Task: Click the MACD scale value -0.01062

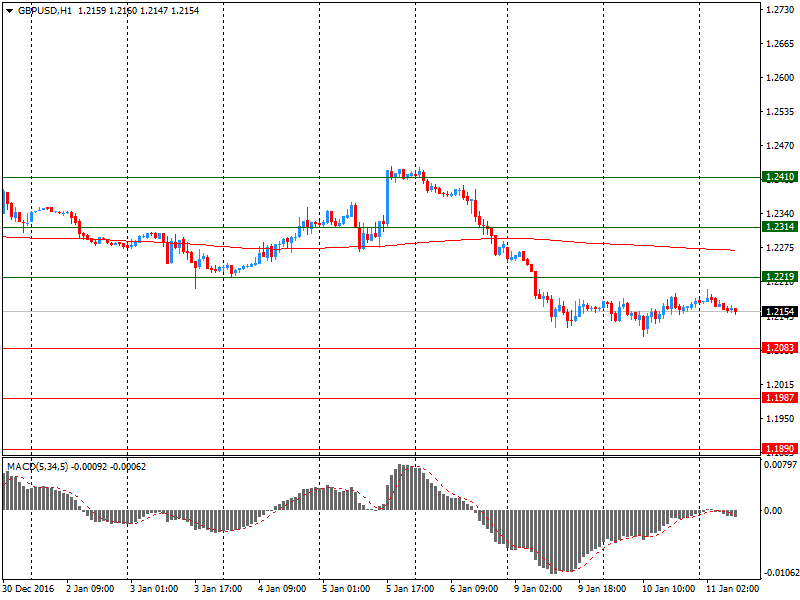Action: tap(780, 573)
